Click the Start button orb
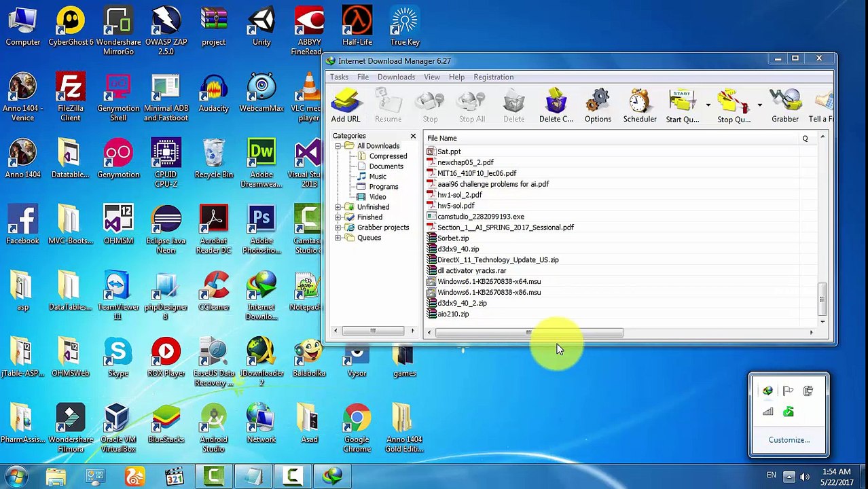This screenshot has width=868, height=489. coord(16,476)
